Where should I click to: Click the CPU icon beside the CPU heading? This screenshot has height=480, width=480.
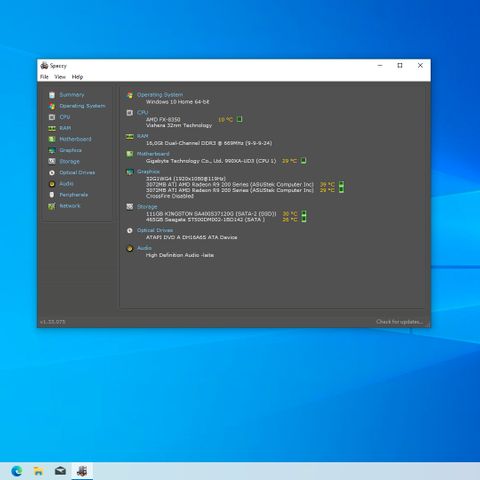click(130, 113)
